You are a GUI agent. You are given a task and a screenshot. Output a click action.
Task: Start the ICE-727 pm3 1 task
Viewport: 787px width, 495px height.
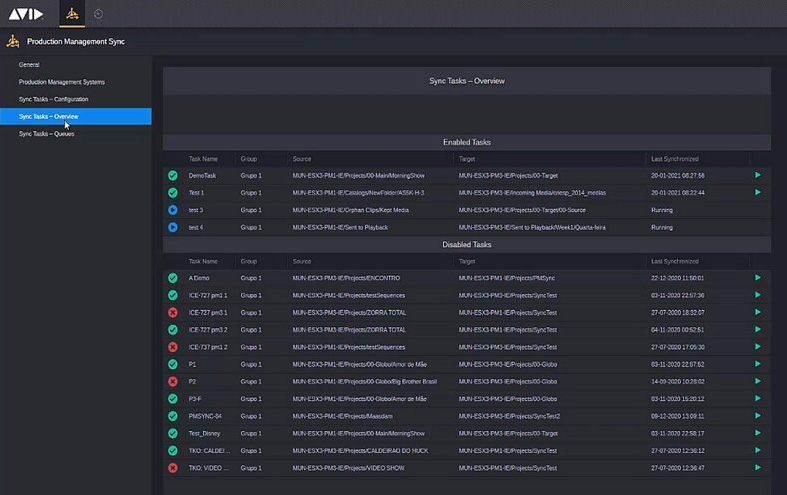(x=758, y=312)
